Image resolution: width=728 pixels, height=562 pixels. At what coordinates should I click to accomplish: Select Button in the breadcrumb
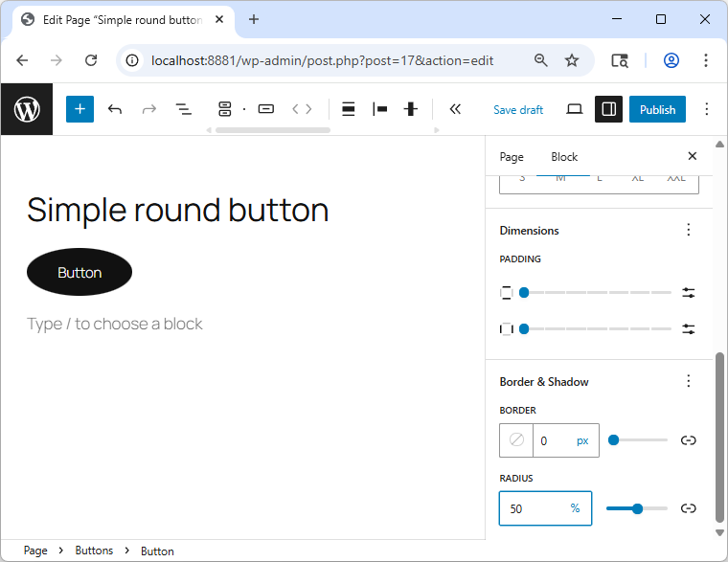[x=157, y=551]
